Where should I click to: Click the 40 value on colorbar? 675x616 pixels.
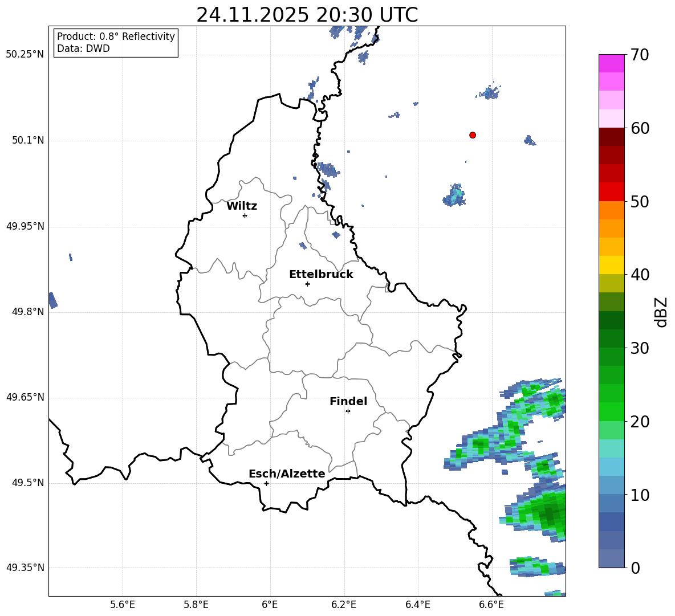[640, 275]
